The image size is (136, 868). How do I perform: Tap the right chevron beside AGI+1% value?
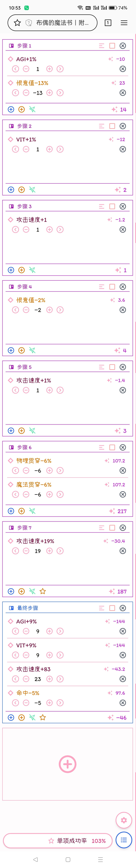click(x=60, y=69)
